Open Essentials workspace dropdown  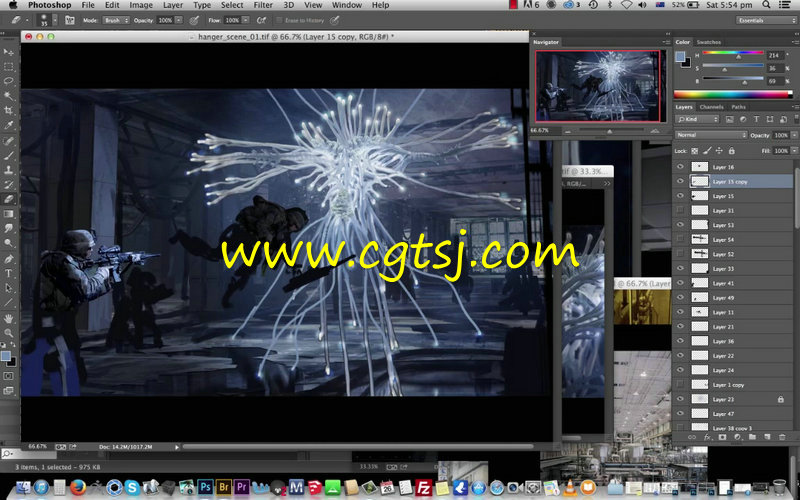click(x=765, y=20)
